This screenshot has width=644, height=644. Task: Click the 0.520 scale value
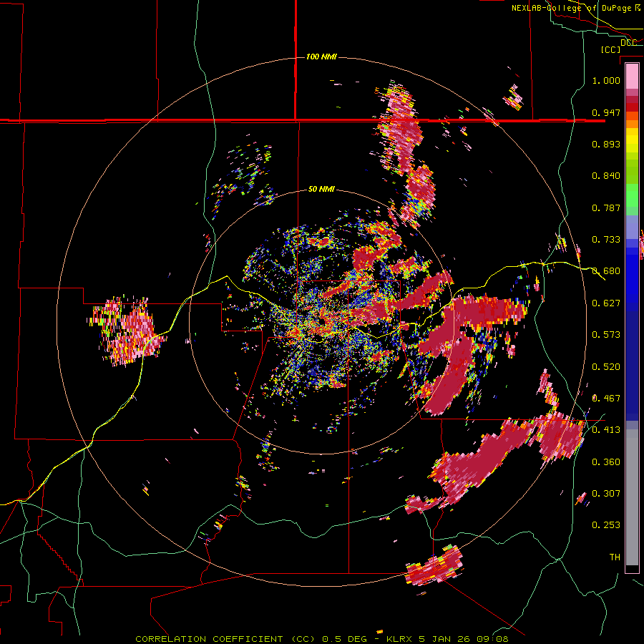click(606, 367)
